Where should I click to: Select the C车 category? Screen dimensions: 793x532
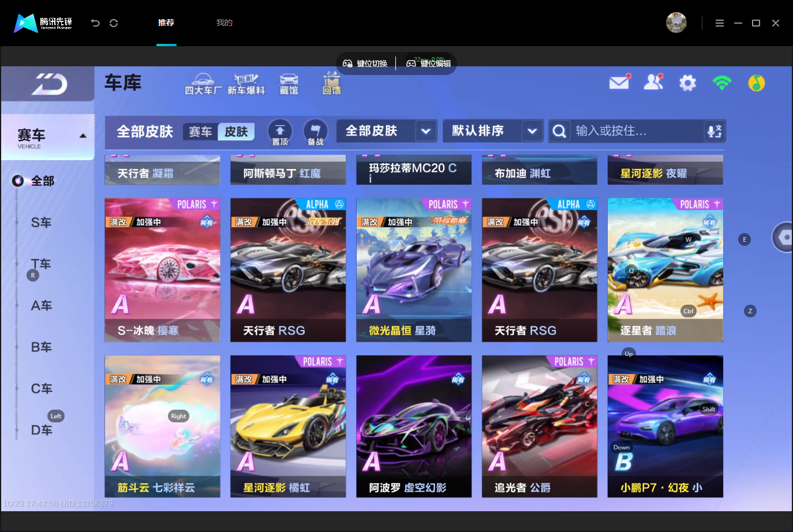coord(42,389)
